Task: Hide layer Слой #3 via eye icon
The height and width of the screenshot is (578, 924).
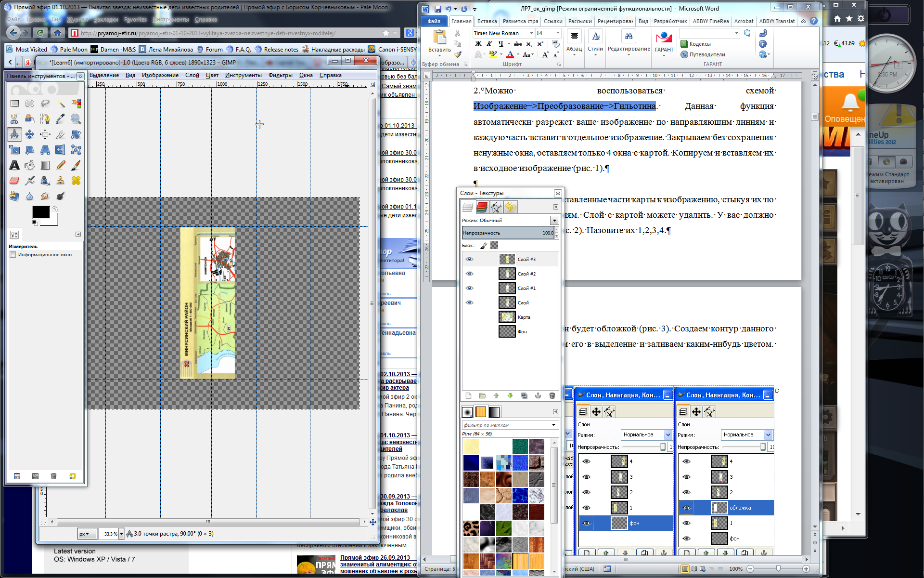Action: tap(470, 259)
